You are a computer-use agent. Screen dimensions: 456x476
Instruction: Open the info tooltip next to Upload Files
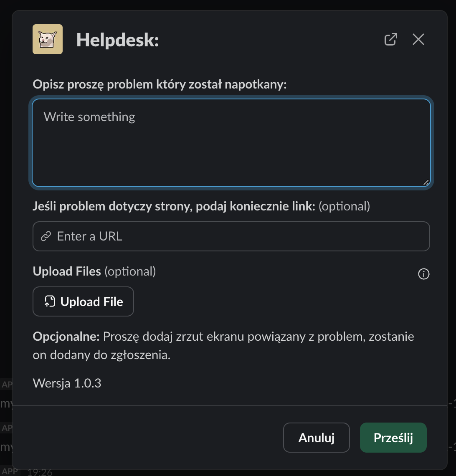coord(423,274)
